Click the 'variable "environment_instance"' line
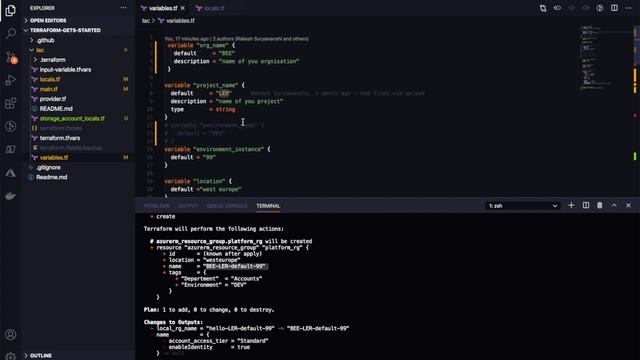 (217, 149)
